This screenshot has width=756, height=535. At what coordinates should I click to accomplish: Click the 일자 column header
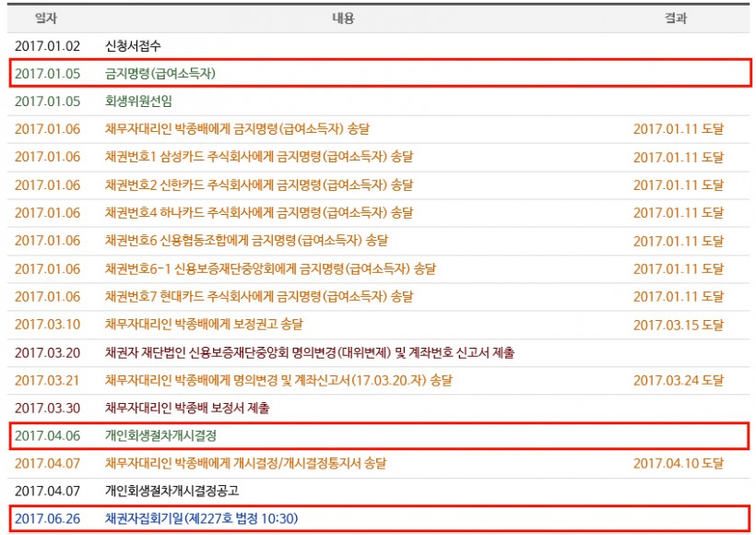46,18
